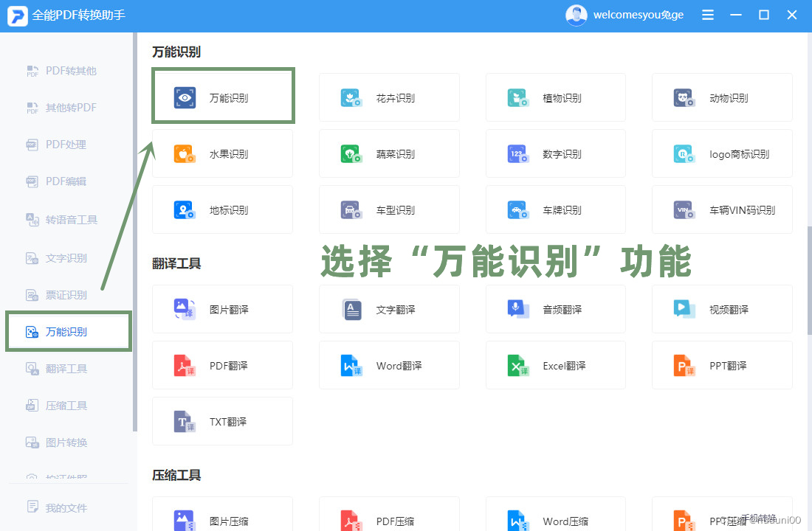This screenshot has height=531, width=812.
Task: Open the 车牌识别 license plate recognition tool
Action: coord(555,209)
